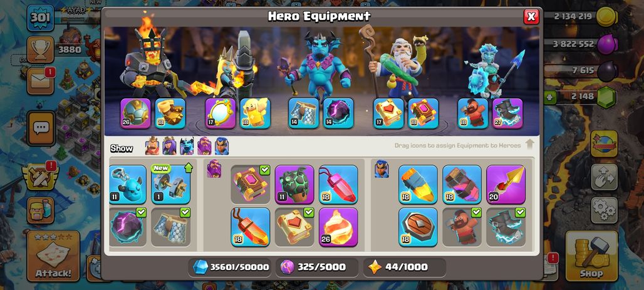Filter equipment by Royal Champion portrait
Viewport: 644px width, 290px height.
222,146
